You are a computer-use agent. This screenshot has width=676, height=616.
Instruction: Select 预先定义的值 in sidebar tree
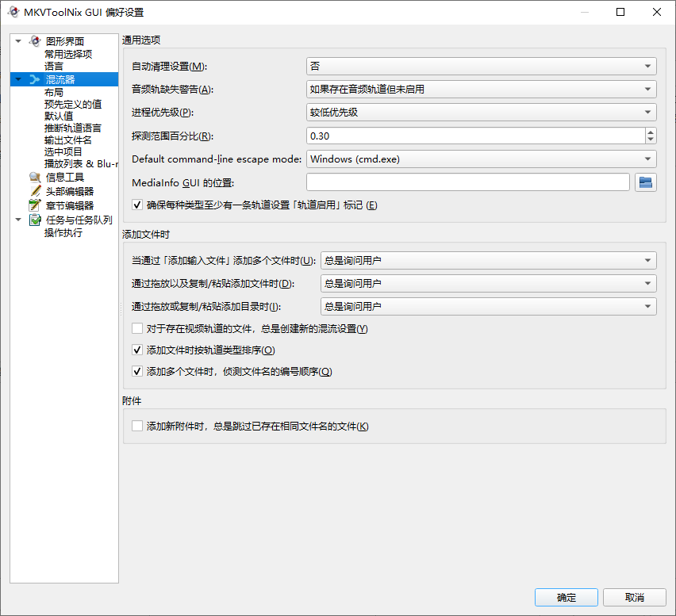[73, 104]
